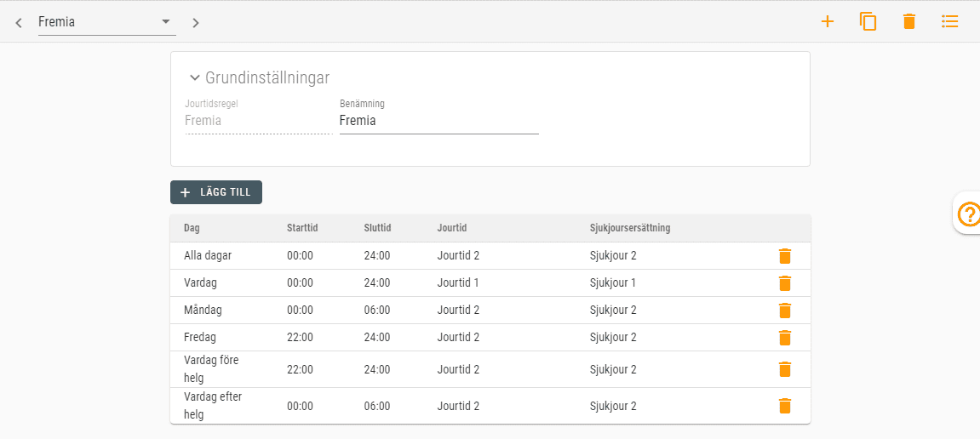Click the copy rule icon
980x439 pixels.
[868, 22]
